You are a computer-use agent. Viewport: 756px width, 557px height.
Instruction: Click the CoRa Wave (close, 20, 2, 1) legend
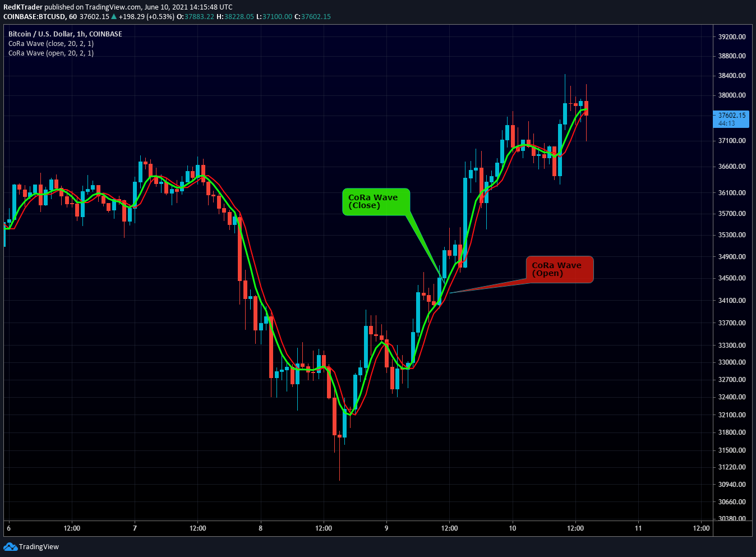click(51, 44)
